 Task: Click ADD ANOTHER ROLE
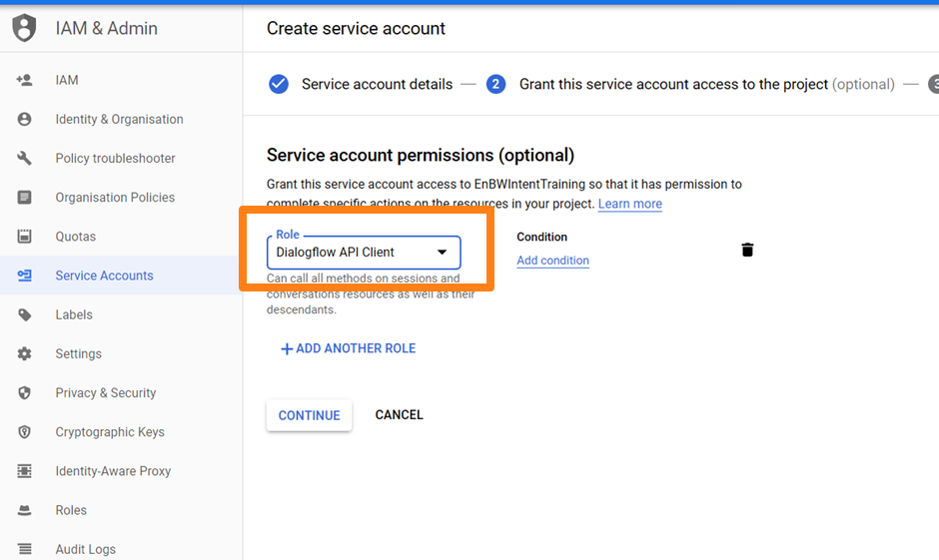[348, 348]
